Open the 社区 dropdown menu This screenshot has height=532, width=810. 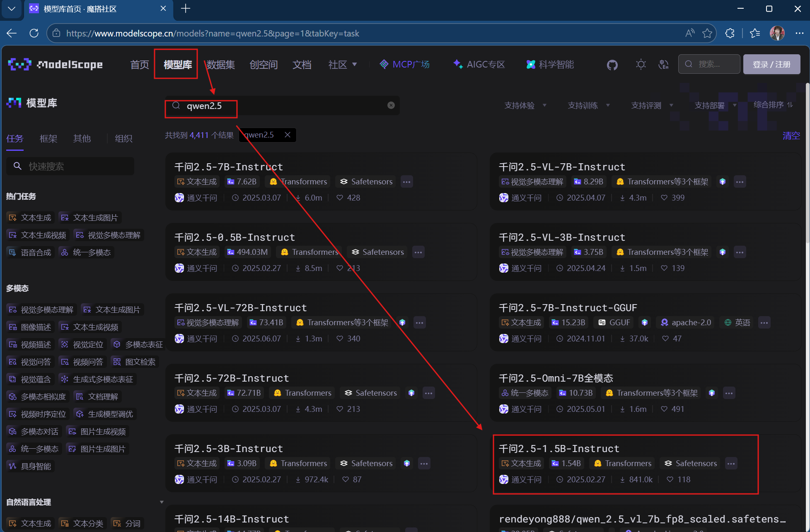342,64
